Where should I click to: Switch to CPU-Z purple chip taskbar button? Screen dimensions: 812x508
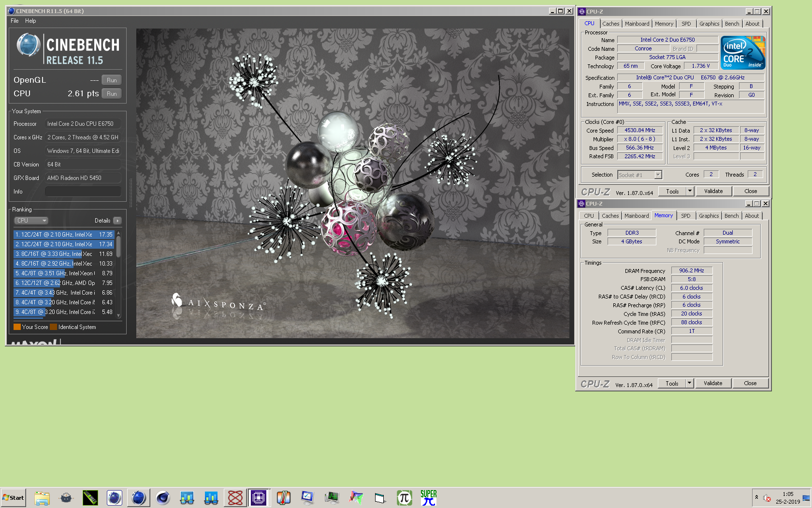tap(259, 498)
